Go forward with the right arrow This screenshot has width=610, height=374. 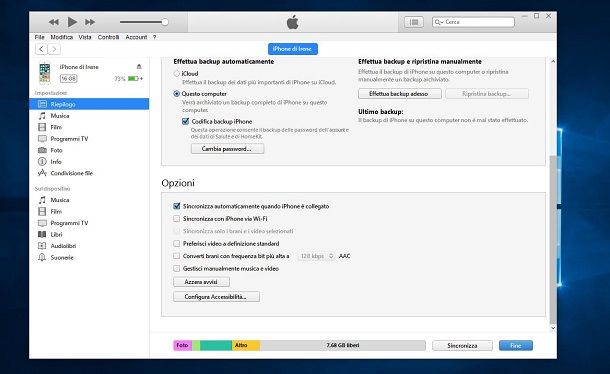click(54, 49)
